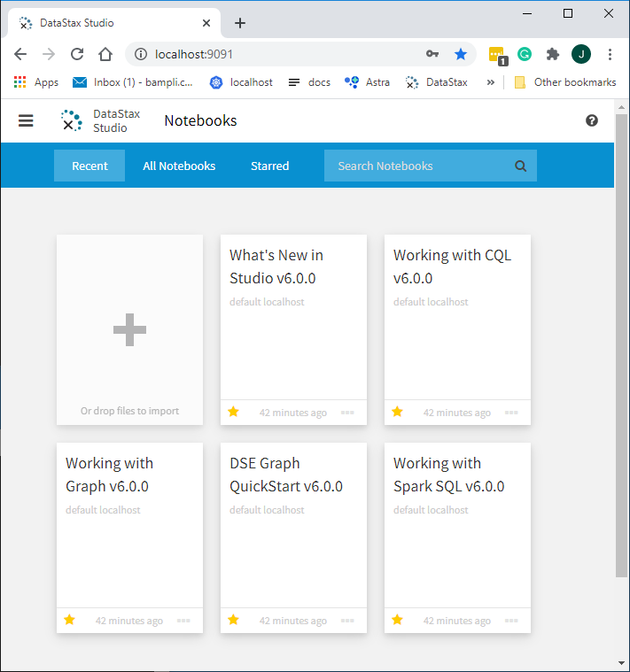Toggle star on Working with Graph v6.0.0
Screen dimensions: 630x672
pos(69,620)
